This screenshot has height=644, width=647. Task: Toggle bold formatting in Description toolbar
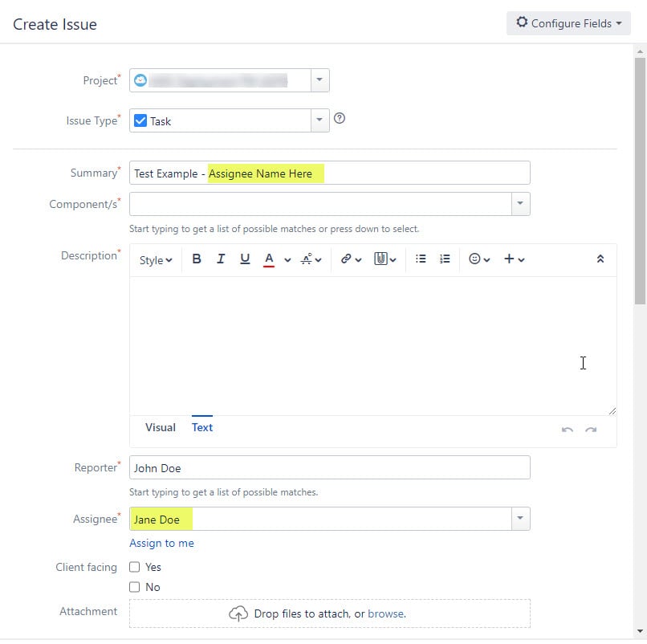(197, 259)
